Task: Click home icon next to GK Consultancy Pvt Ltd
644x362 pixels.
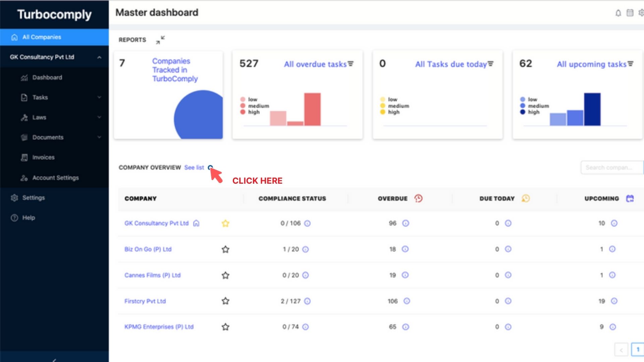Action: (x=196, y=223)
